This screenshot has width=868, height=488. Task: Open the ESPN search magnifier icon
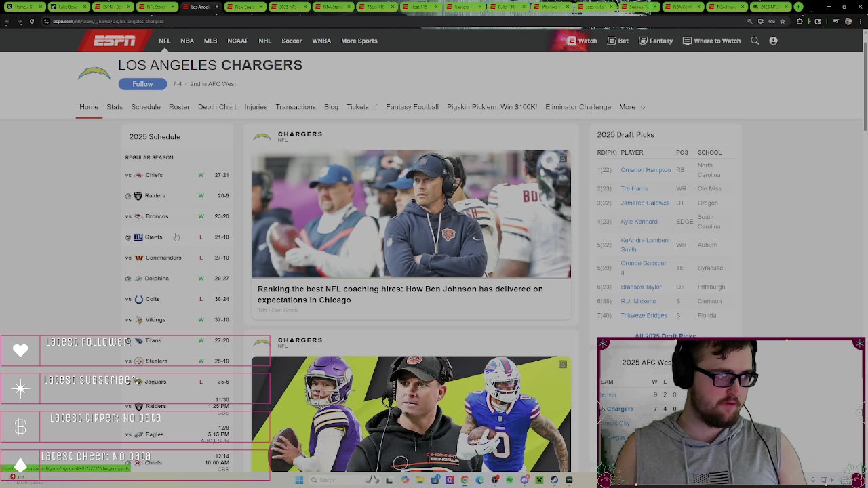point(755,41)
